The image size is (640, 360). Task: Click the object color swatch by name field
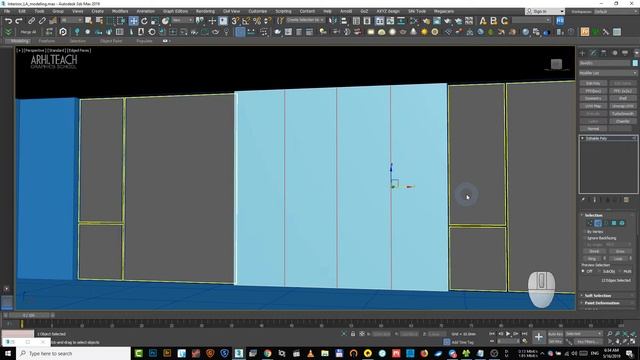[635, 63]
